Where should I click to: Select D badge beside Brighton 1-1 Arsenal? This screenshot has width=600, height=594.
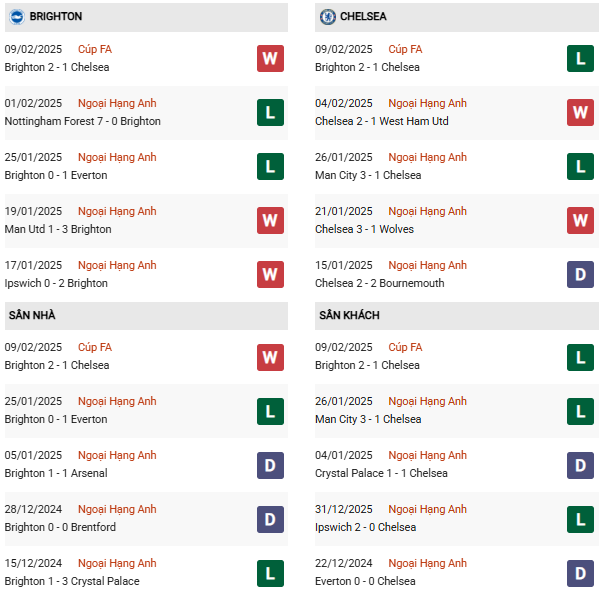point(270,465)
